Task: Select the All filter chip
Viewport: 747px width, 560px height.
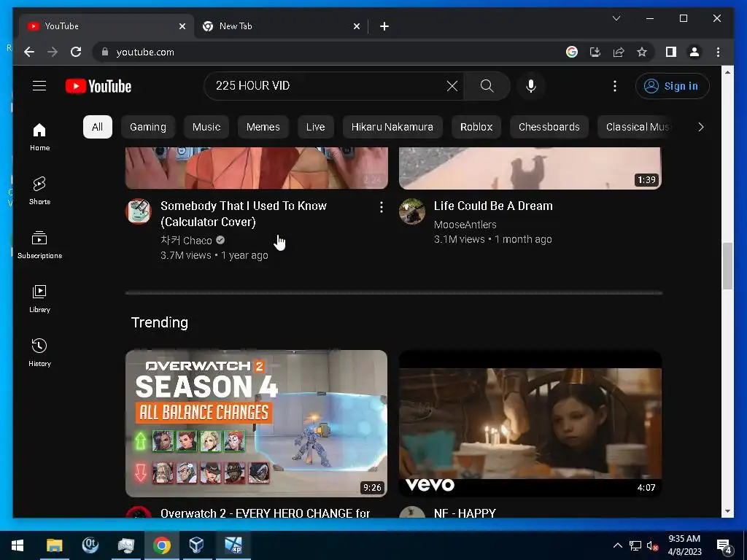Action: 97,127
